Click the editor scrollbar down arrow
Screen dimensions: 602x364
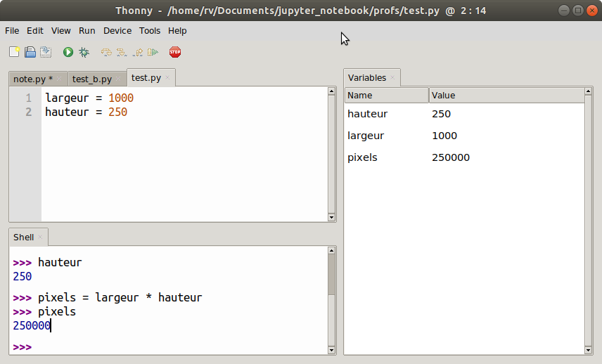point(331,217)
